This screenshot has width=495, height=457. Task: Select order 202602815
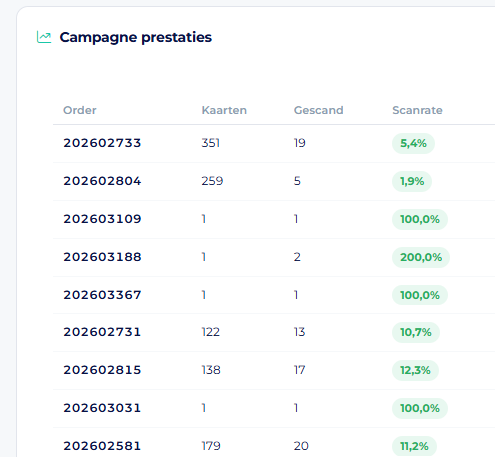click(x=102, y=370)
